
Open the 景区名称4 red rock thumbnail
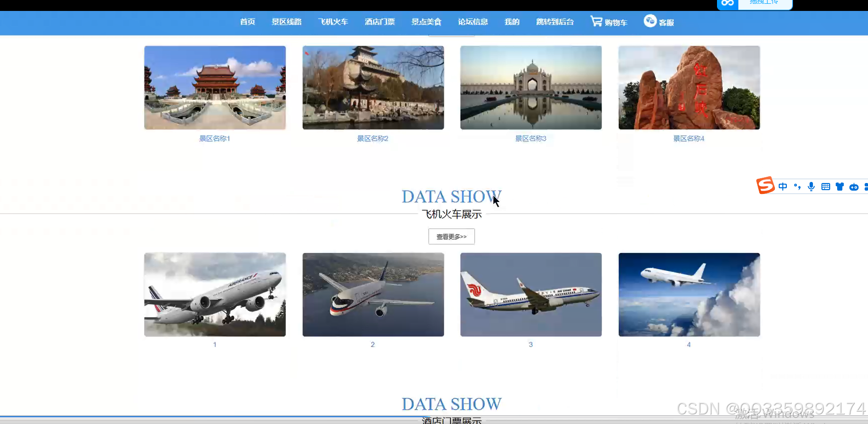tap(689, 87)
